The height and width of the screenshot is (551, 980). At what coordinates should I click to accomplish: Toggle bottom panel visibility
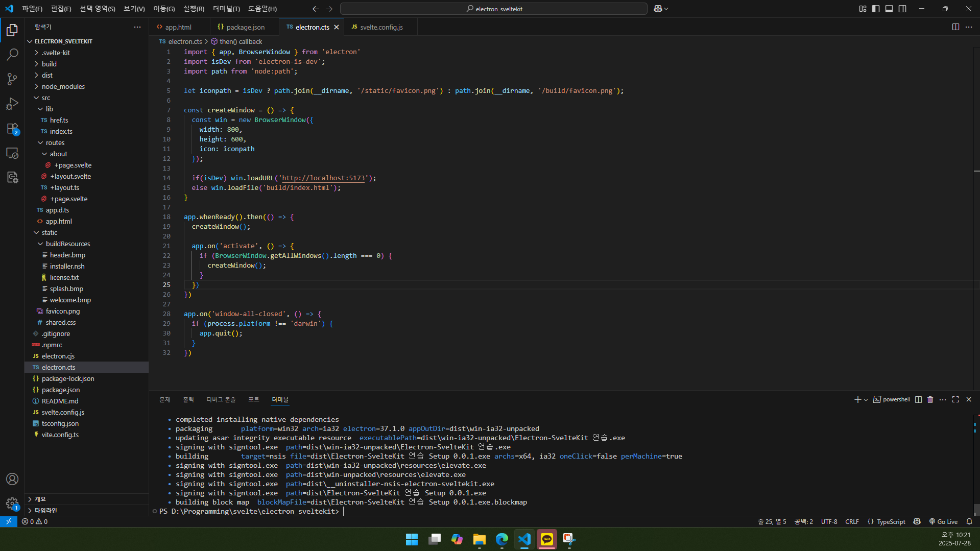click(x=889, y=9)
